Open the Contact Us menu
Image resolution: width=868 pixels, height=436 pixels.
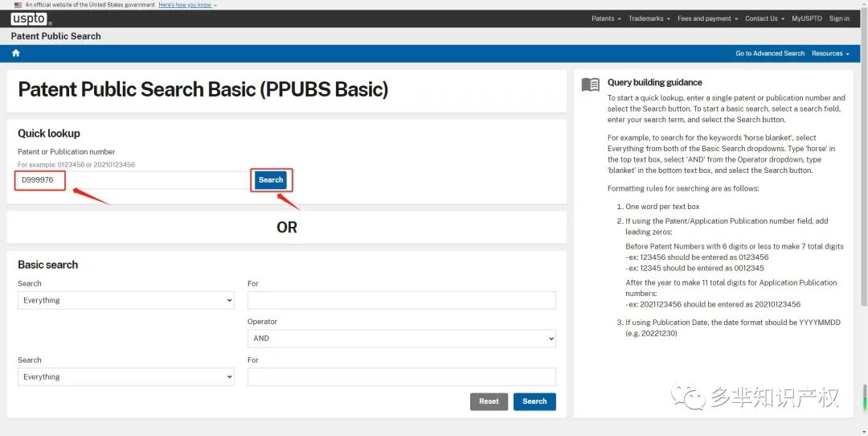[764, 19]
